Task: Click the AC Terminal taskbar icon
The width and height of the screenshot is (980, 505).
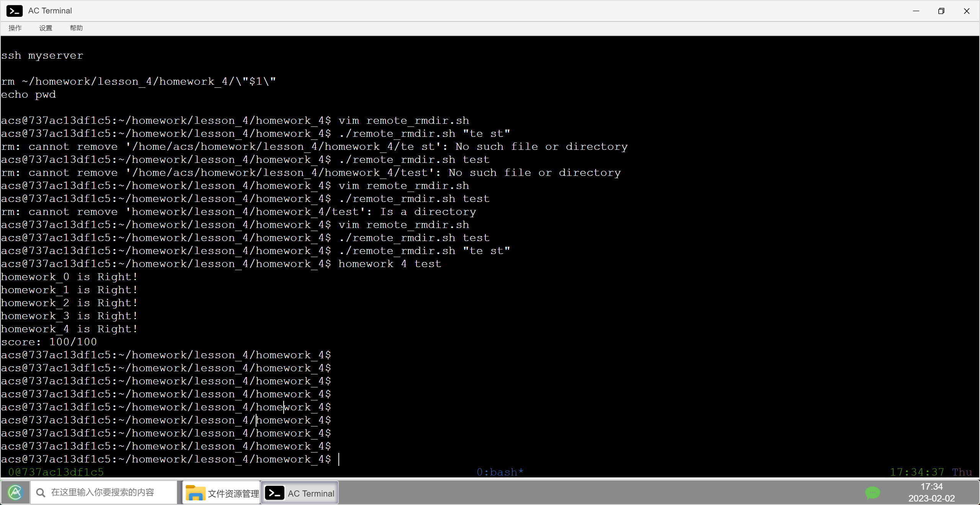Action: tap(274, 493)
